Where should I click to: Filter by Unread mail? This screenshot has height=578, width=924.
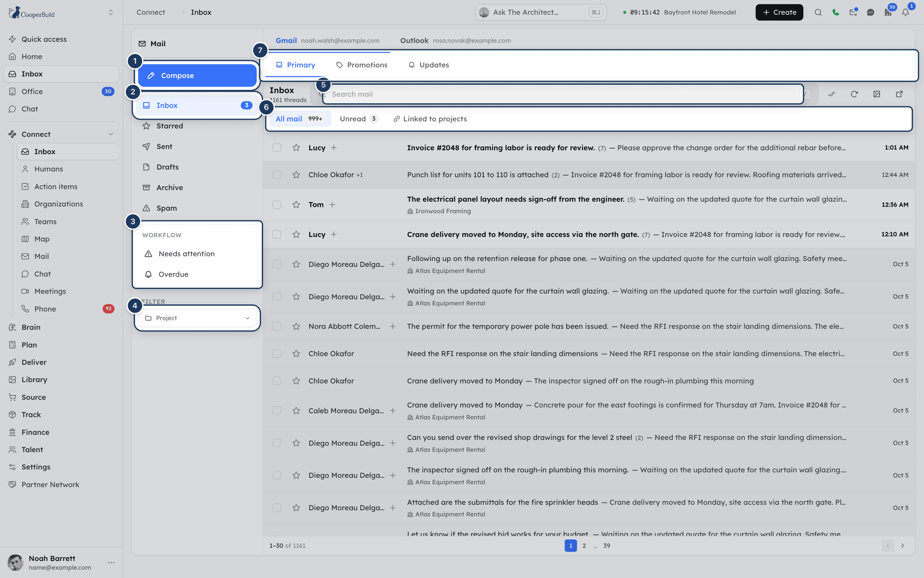358,119
